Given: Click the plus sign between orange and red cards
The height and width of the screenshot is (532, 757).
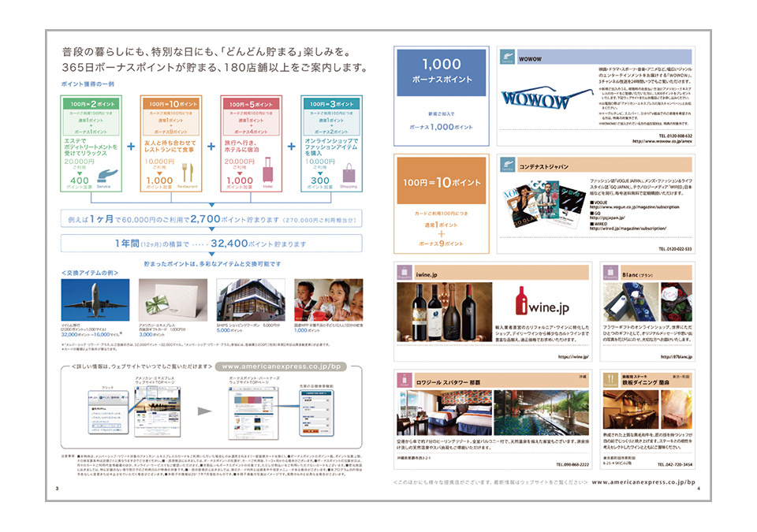Looking at the screenshot, I should [211, 147].
